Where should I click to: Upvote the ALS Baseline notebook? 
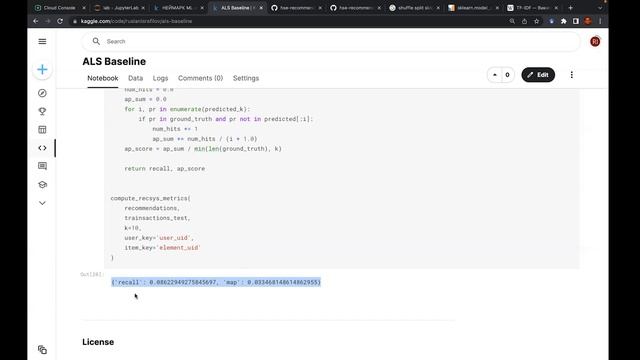point(495,75)
